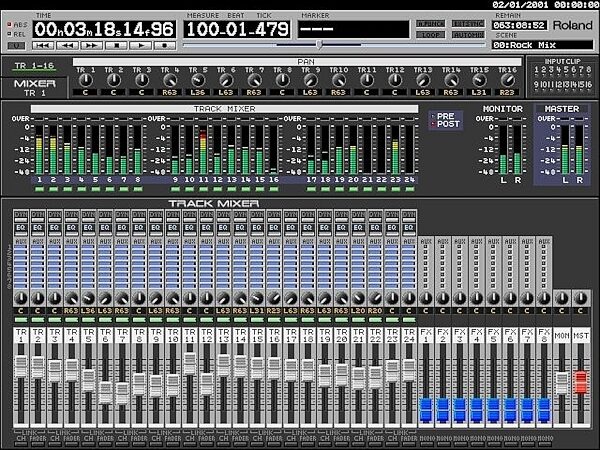Select the ABS time mode indicator

point(17,25)
